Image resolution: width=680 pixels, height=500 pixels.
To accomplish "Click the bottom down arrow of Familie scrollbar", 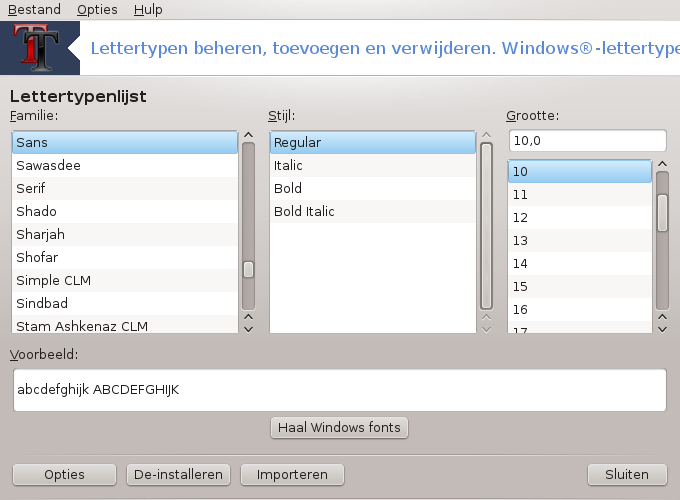I will [248, 329].
